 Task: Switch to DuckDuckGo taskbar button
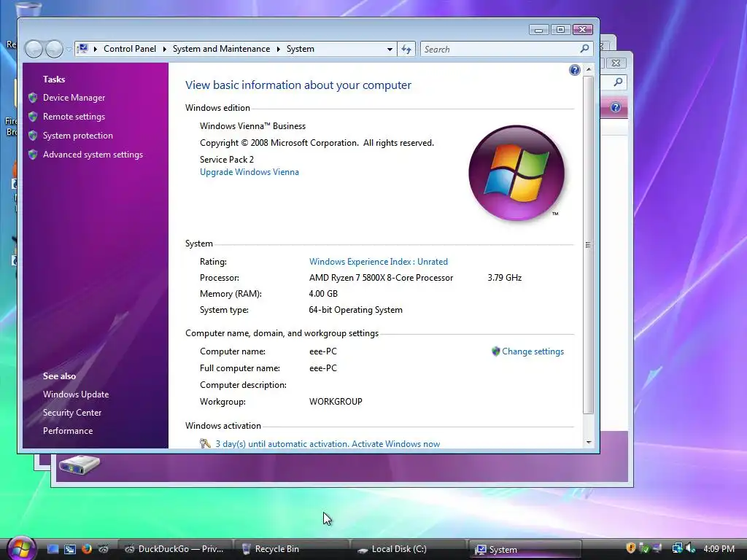174,549
